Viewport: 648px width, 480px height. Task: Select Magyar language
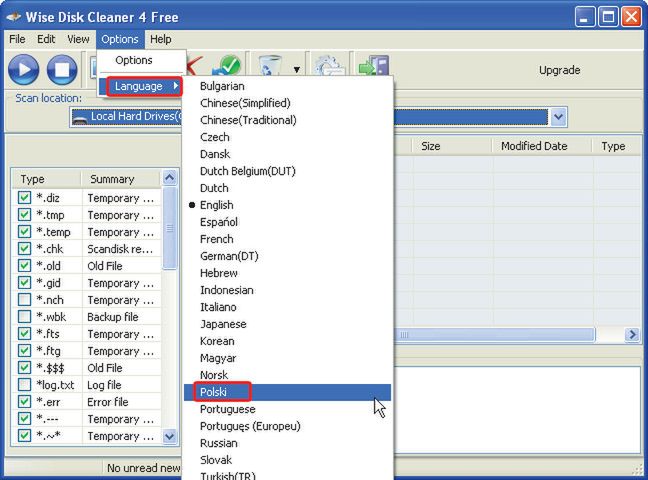[287, 358]
